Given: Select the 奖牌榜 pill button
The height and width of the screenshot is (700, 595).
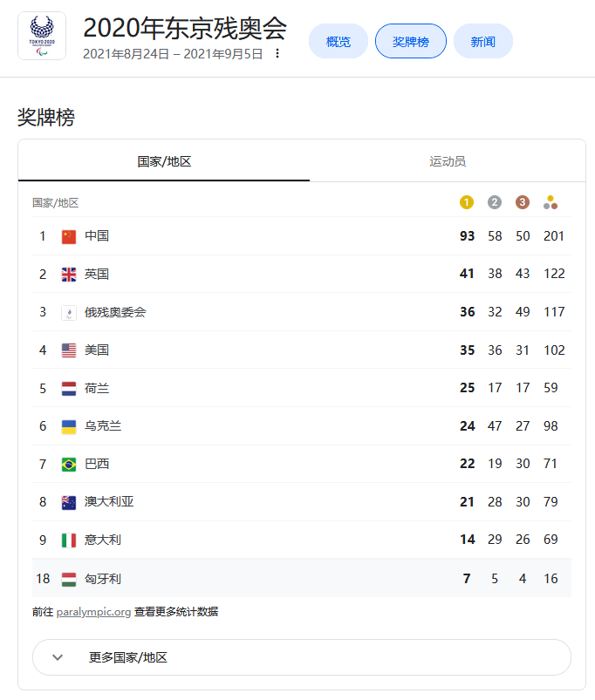Looking at the screenshot, I should (x=411, y=41).
